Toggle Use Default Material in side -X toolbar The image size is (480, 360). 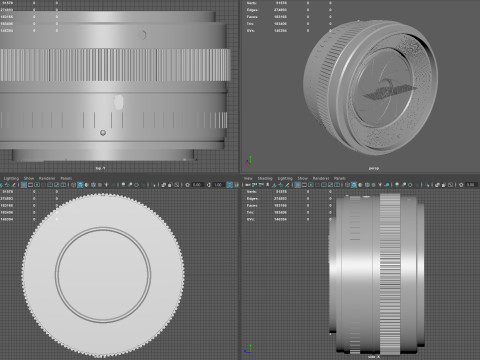point(360,184)
